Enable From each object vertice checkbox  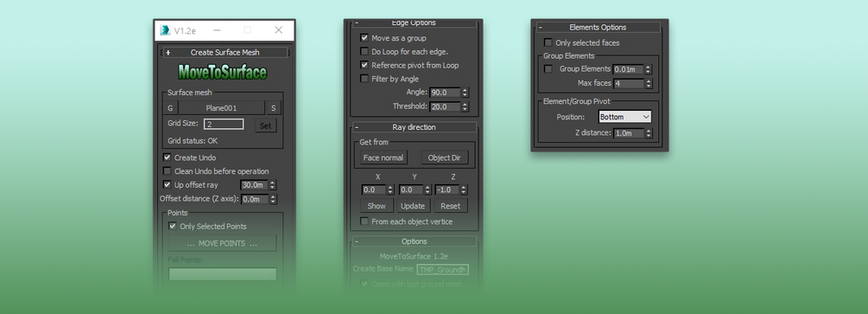(x=364, y=221)
